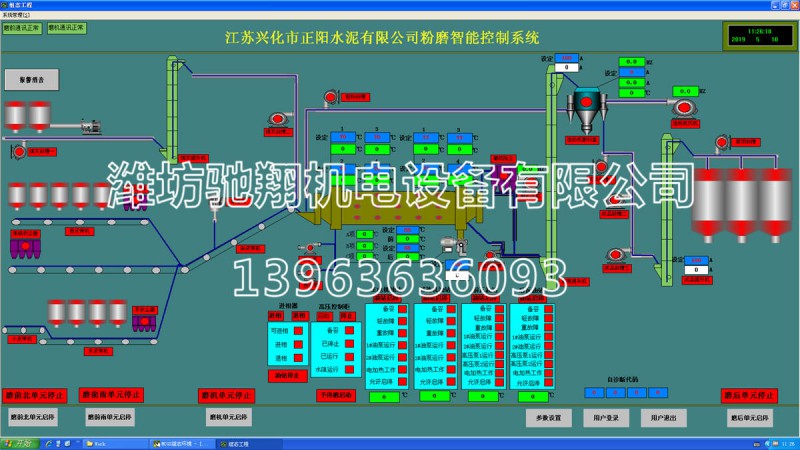Click the grey 磨前南单元启停 button

tap(110, 417)
